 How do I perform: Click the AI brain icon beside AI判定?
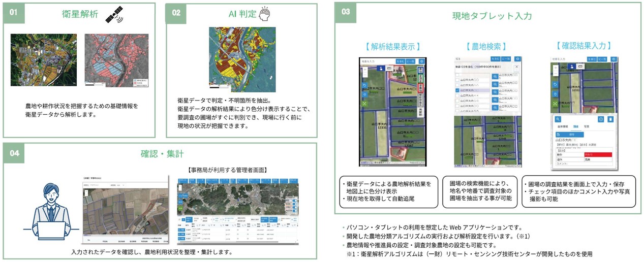(265, 14)
